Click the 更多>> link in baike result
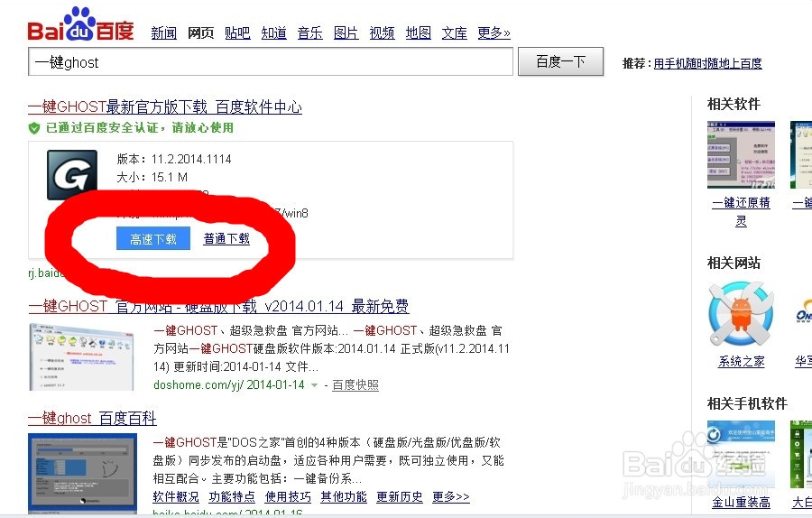The width and height of the screenshot is (812, 518). click(x=451, y=496)
